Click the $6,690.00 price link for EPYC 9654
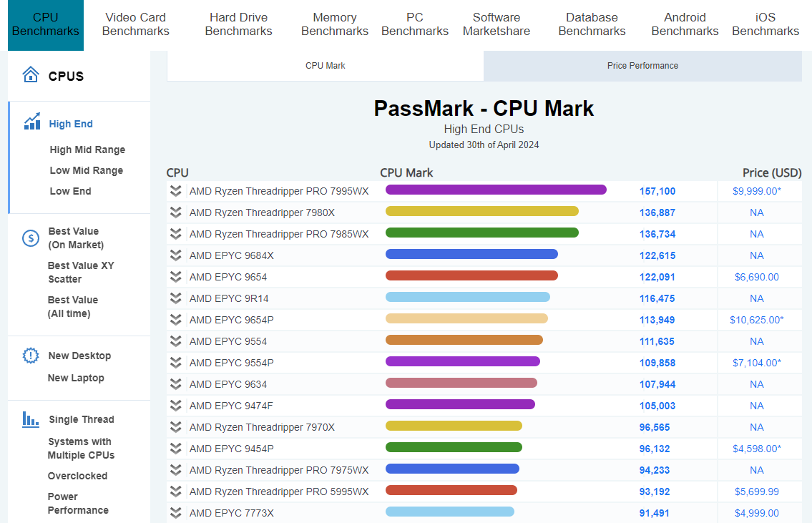The width and height of the screenshot is (812, 523). pos(757,277)
